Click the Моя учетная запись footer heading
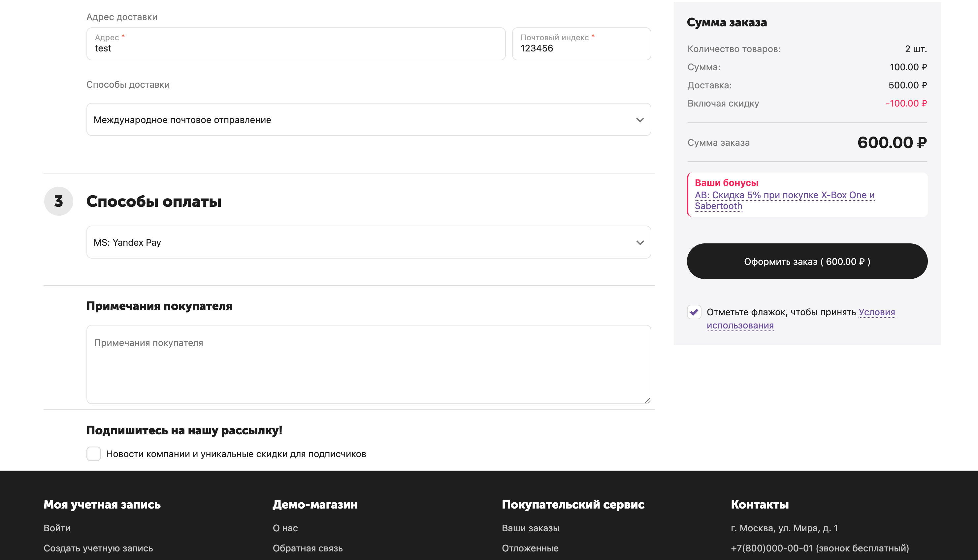 102,505
